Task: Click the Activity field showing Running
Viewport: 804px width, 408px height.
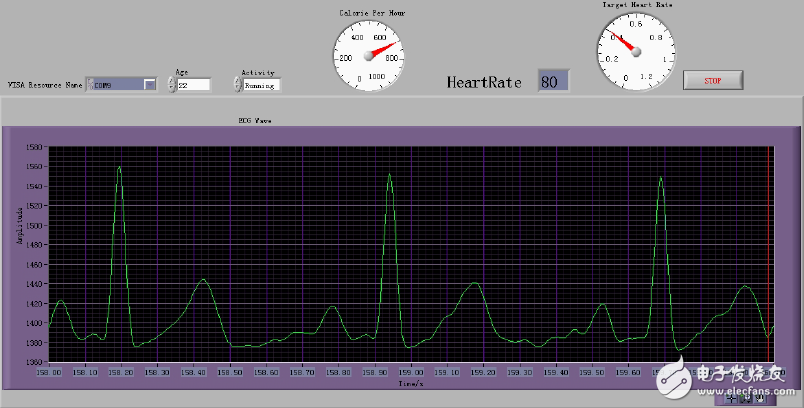Action: tap(262, 85)
